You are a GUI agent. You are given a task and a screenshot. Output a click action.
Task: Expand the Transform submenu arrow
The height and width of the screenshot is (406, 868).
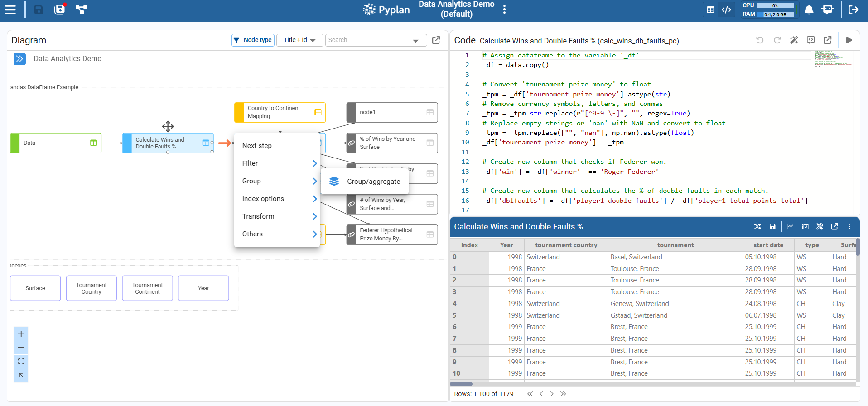pos(314,216)
